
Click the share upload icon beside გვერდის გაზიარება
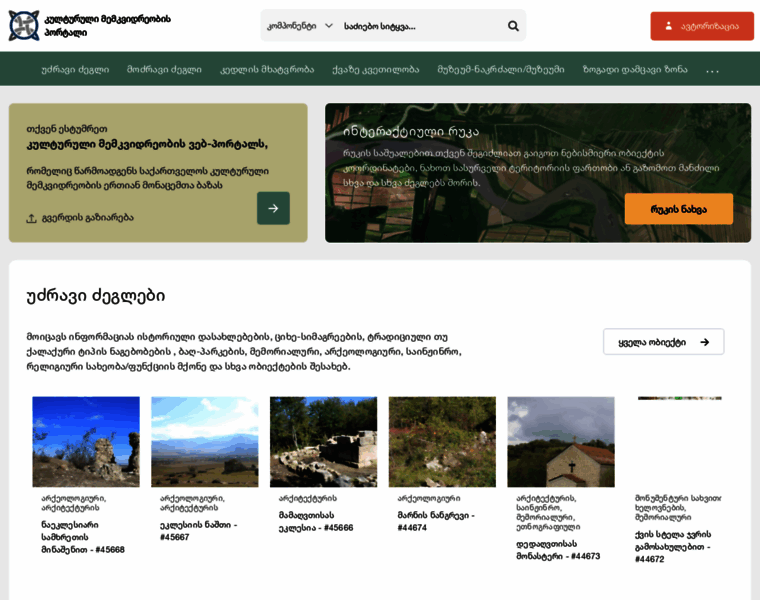[32, 218]
